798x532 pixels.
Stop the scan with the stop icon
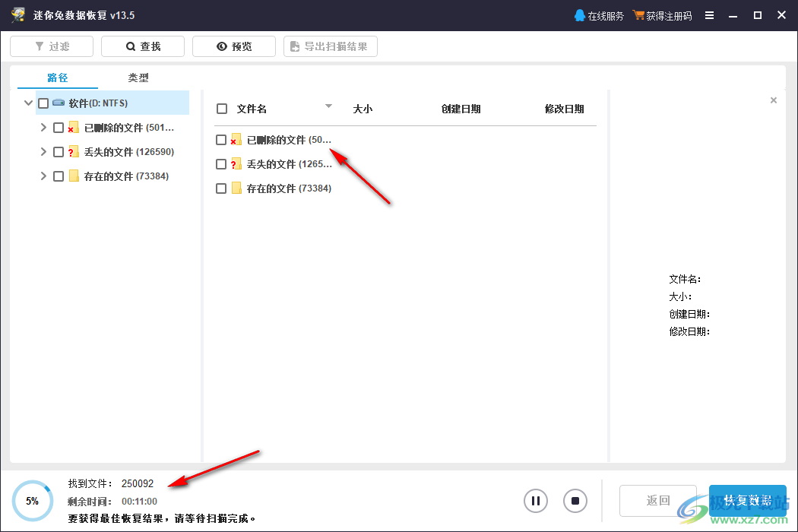click(575, 501)
